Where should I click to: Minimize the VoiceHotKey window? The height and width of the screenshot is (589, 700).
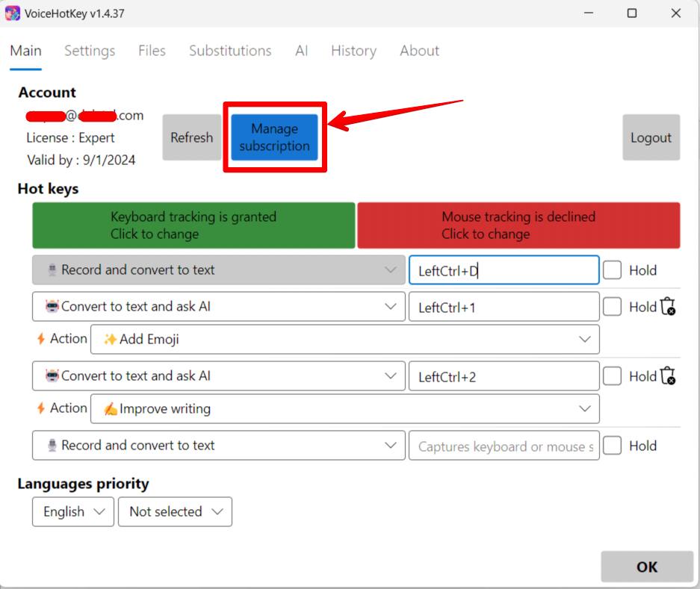pos(589,13)
